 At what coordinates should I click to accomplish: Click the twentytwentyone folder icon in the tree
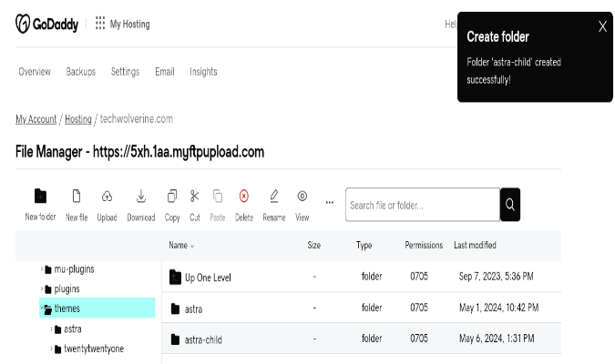58,349
